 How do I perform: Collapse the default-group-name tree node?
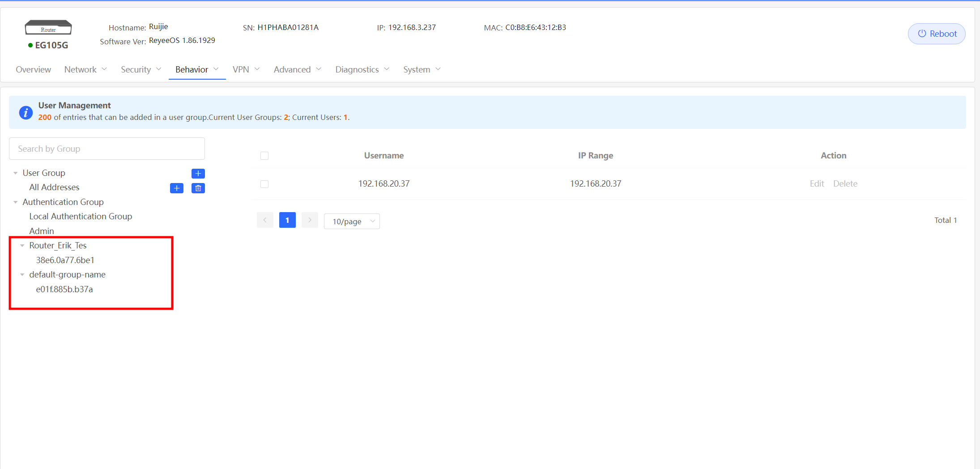(22, 275)
